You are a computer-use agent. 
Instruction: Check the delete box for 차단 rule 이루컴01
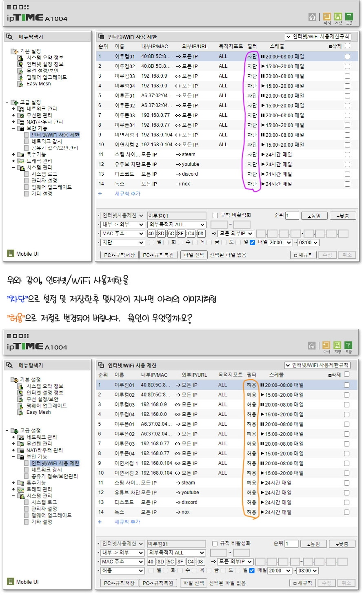[347, 56]
